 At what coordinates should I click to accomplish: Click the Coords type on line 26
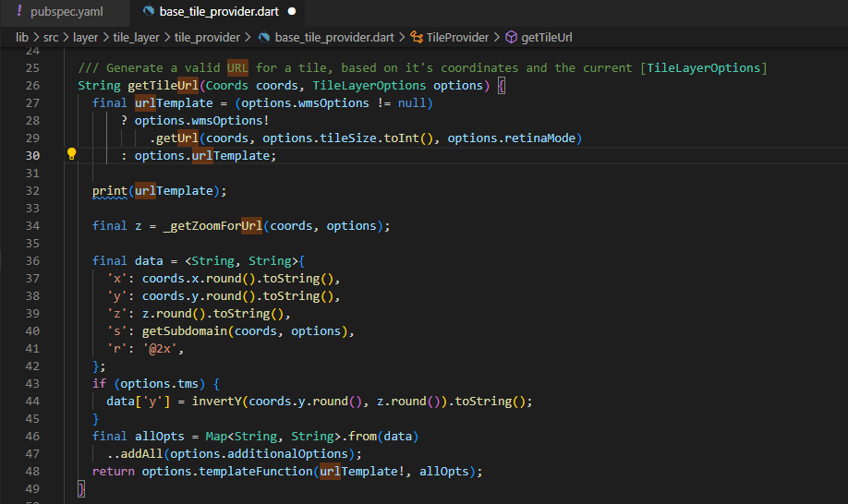[226, 85]
